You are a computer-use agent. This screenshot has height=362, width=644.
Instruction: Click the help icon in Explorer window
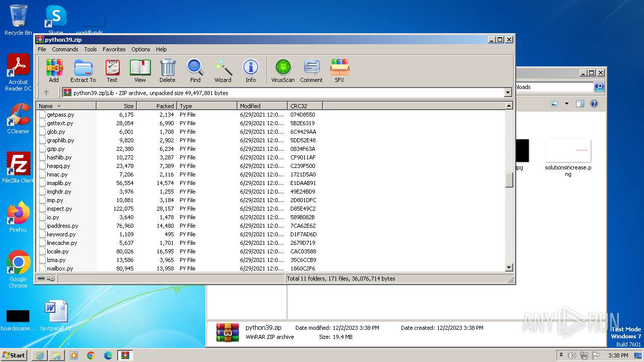coord(594,104)
